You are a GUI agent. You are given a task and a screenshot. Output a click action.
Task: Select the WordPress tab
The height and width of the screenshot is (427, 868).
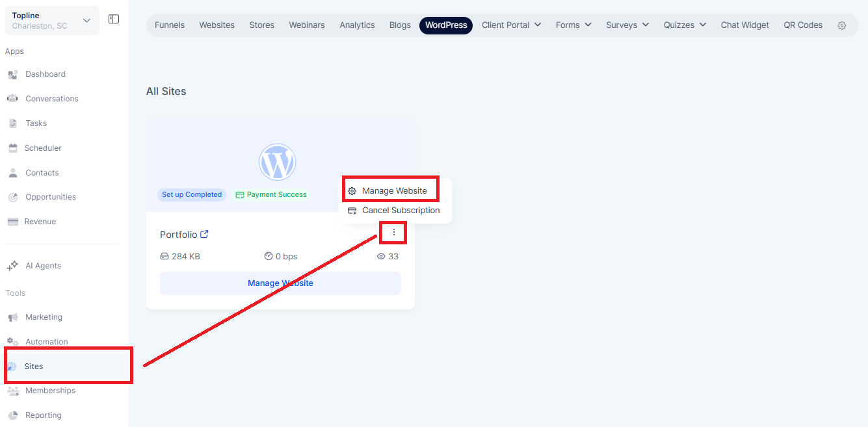click(446, 25)
